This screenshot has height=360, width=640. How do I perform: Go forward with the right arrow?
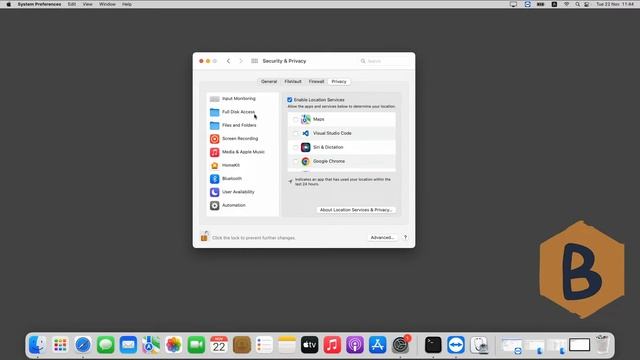point(241,61)
